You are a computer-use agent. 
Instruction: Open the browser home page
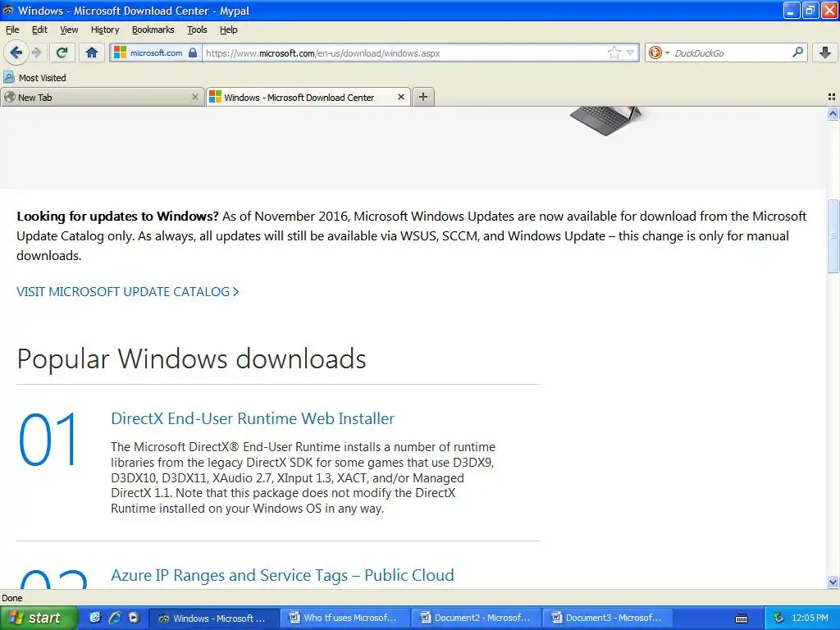pyautogui.click(x=92, y=52)
